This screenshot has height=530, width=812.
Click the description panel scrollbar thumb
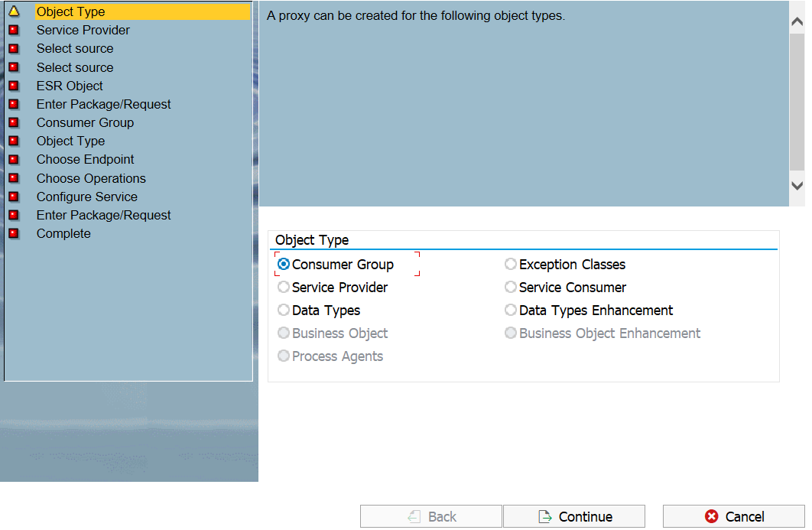point(797,102)
